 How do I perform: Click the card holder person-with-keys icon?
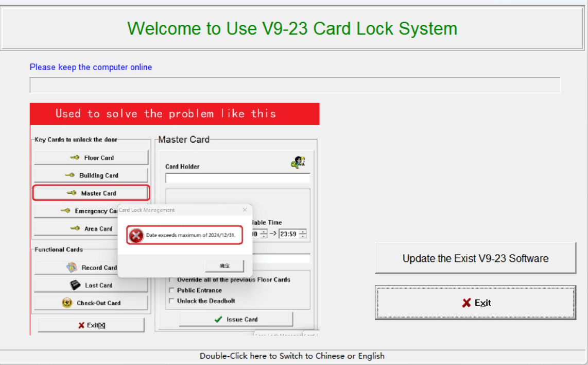pos(298,162)
